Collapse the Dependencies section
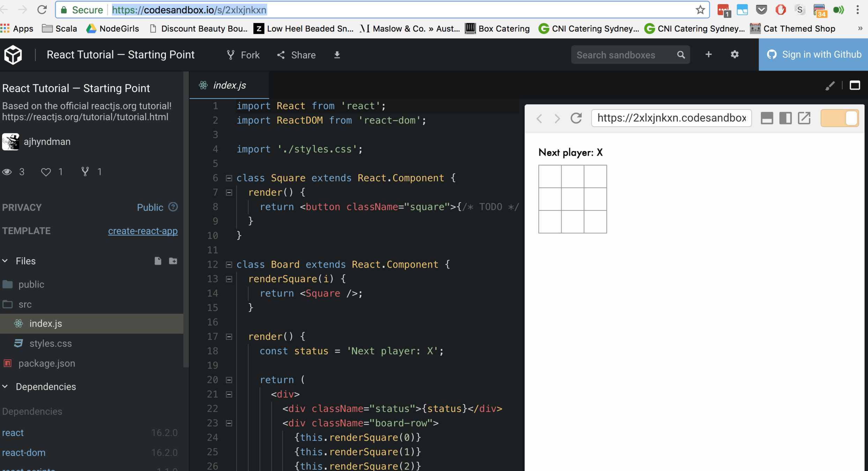The width and height of the screenshot is (868, 471). (6, 387)
